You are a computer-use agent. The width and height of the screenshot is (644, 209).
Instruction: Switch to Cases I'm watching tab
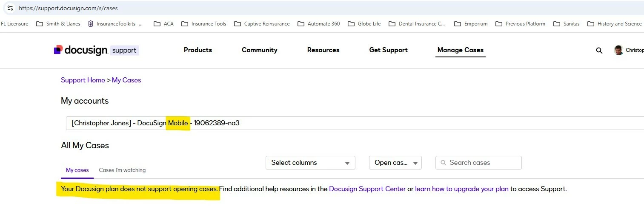[x=122, y=170]
